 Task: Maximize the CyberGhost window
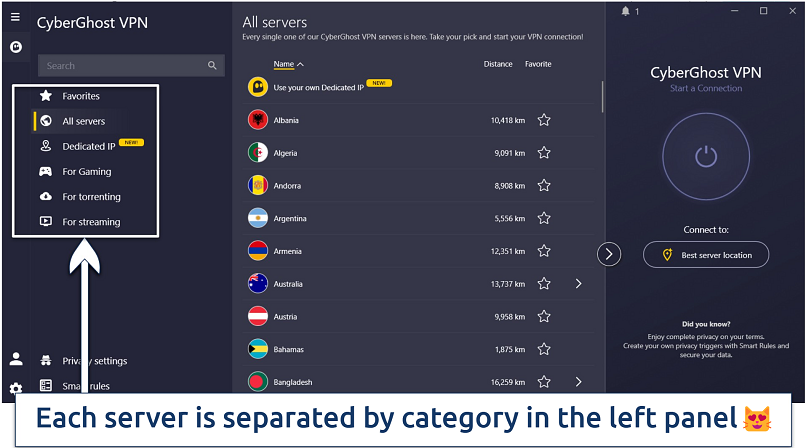coord(763,11)
